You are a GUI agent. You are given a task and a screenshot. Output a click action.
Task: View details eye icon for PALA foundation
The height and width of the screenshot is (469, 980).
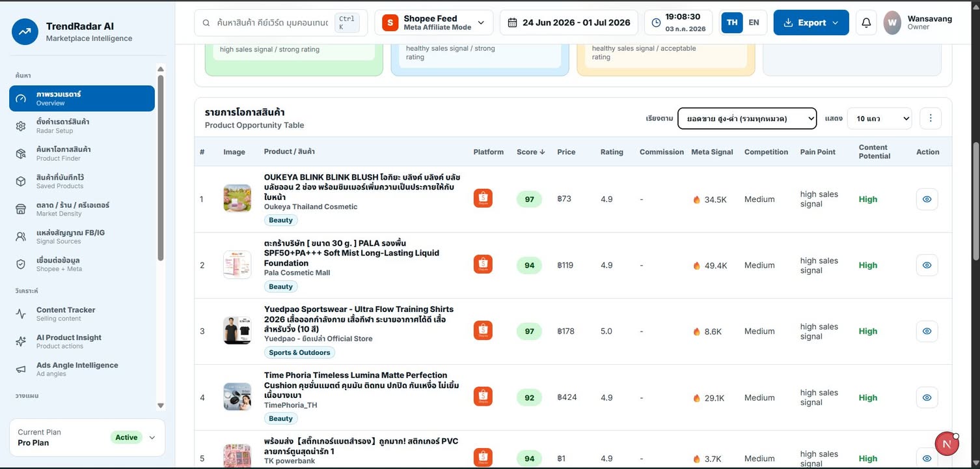[x=927, y=265]
